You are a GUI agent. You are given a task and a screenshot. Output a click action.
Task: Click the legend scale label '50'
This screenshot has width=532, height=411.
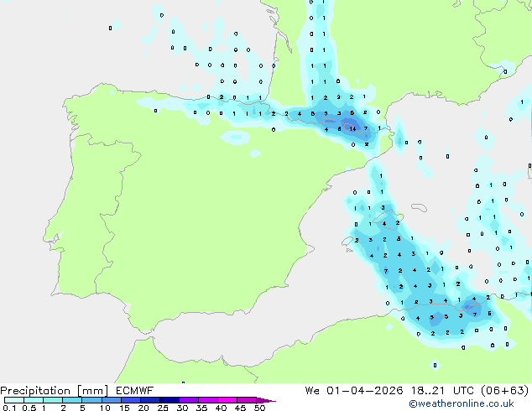(259, 408)
